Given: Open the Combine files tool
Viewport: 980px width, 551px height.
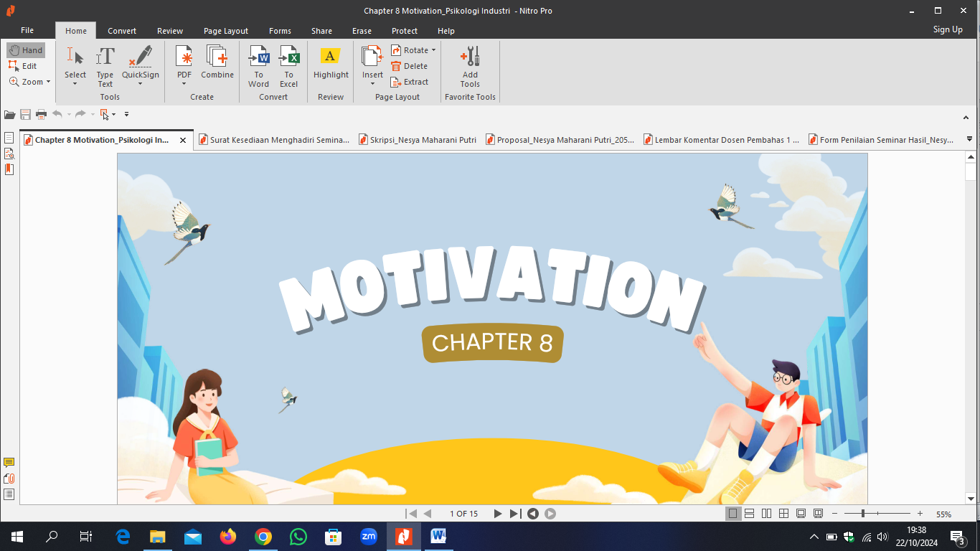Looking at the screenshot, I should tap(217, 63).
